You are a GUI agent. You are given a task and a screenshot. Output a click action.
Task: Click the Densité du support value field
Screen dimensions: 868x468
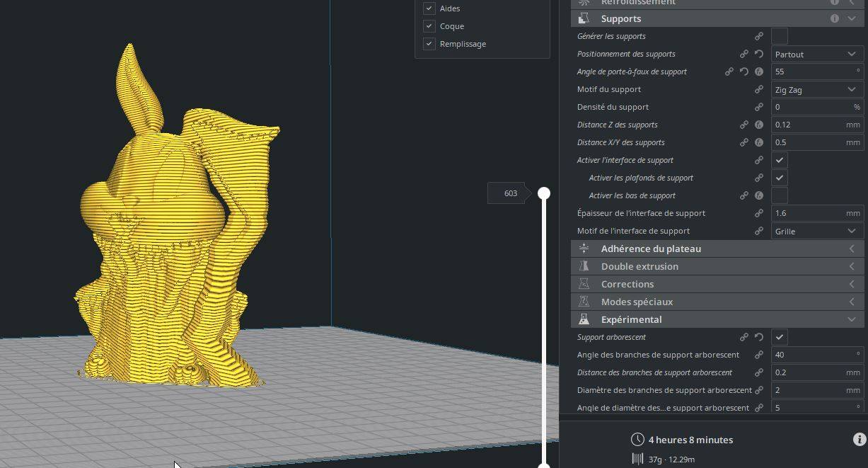(x=817, y=107)
